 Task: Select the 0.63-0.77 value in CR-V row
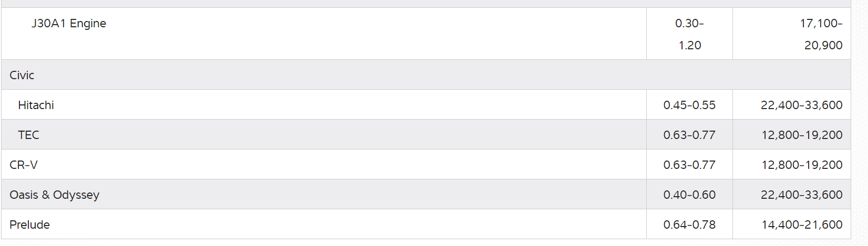[689, 165]
